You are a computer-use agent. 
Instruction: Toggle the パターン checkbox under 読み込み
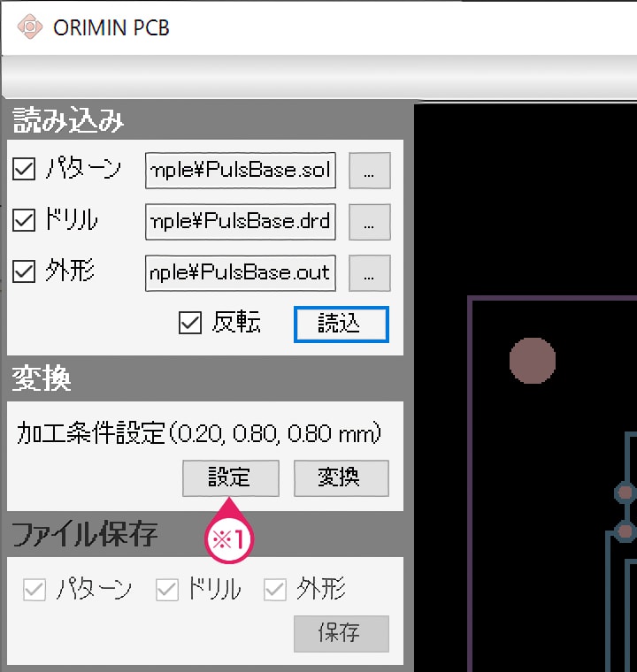24,170
